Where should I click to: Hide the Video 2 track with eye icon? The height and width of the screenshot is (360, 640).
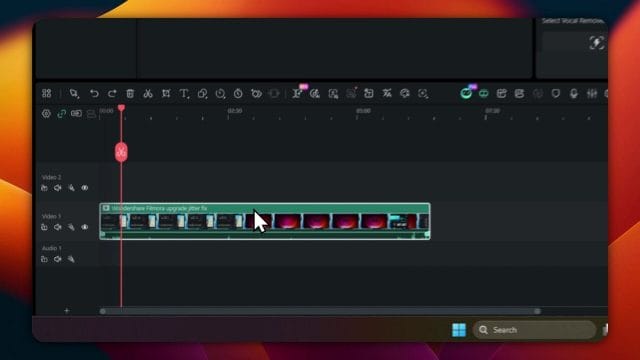click(84, 188)
